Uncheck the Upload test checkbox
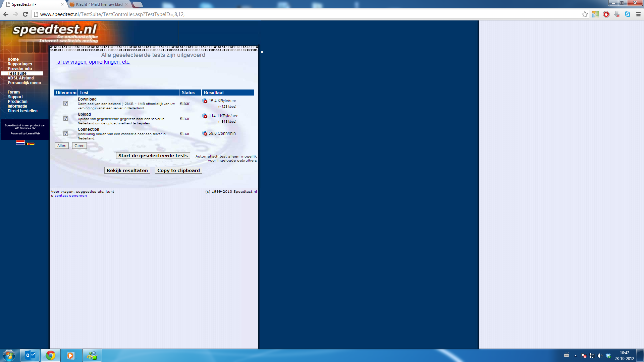The height and width of the screenshot is (362, 644). 66,119
